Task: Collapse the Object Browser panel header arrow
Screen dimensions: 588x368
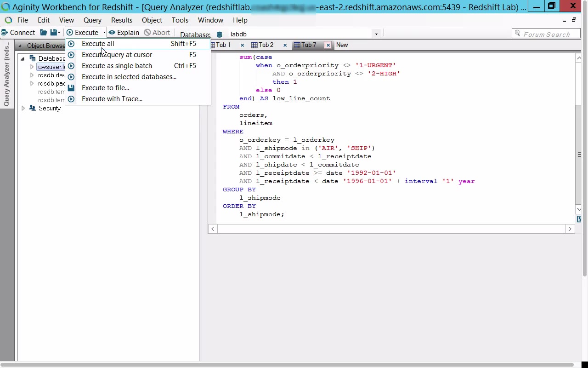Action: pos(20,46)
